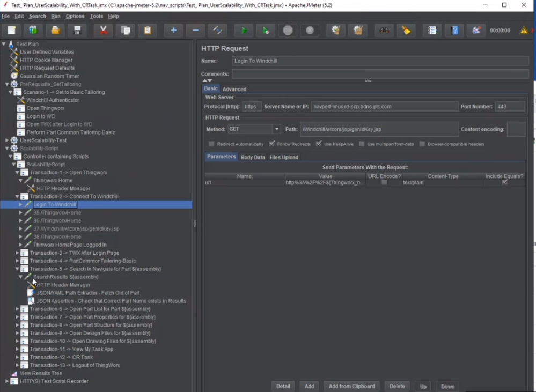
Task: Toggle Use KeepAlive checkbox
Action: click(319, 144)
